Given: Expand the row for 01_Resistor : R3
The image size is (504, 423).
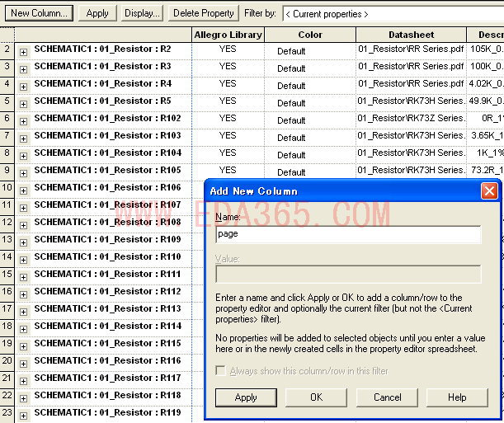Looking at the screenshot, I should pos(23,69).
